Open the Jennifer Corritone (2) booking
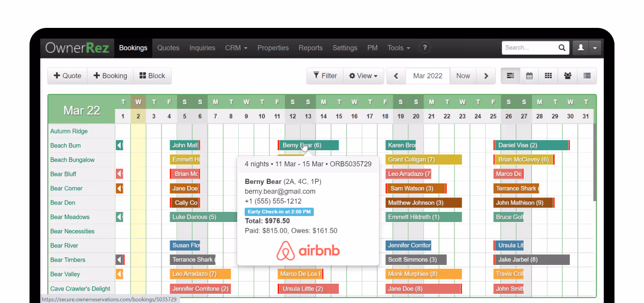The height and width of the screenshot is (303, 644). point(200,289)
